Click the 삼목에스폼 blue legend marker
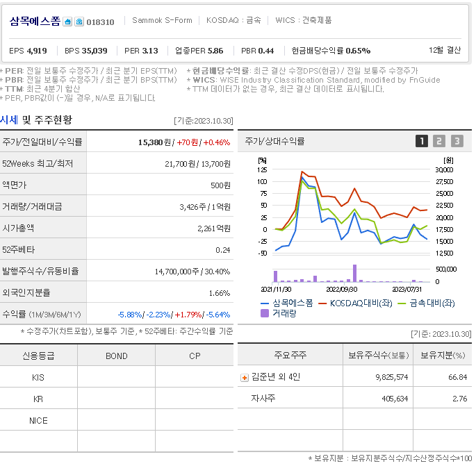Image resolution: width=476 pixels, height=466 pixels. click(x=265, y=303)
